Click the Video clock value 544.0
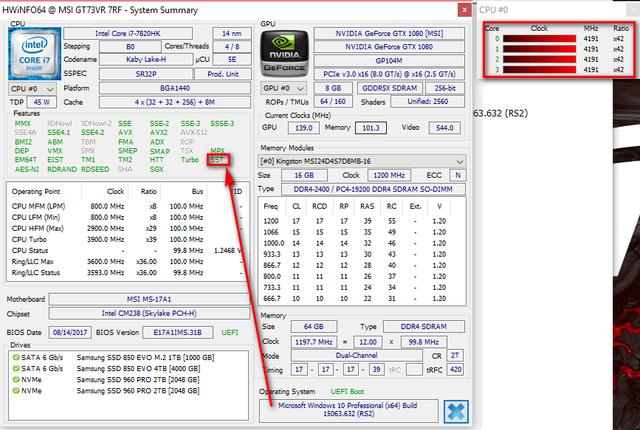Screen dimensions: 640x430 [444, 128]
